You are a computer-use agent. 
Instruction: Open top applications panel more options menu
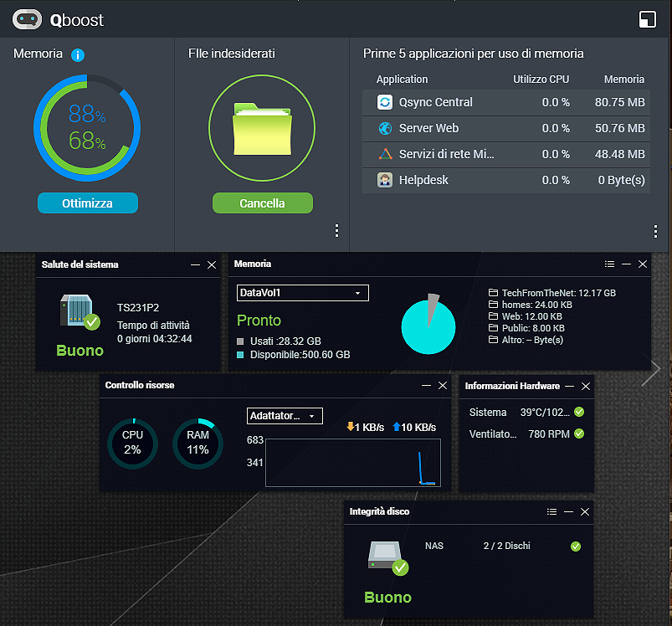point(655,231)
